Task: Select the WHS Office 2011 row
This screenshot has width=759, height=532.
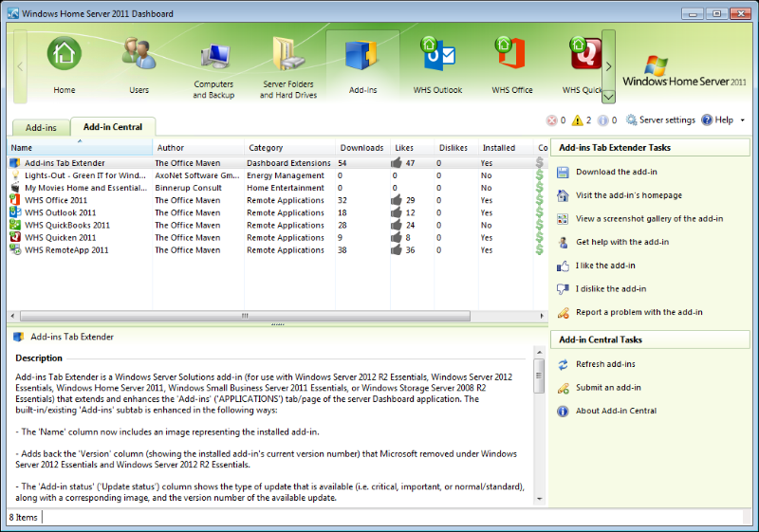Action: coord(276,200)
